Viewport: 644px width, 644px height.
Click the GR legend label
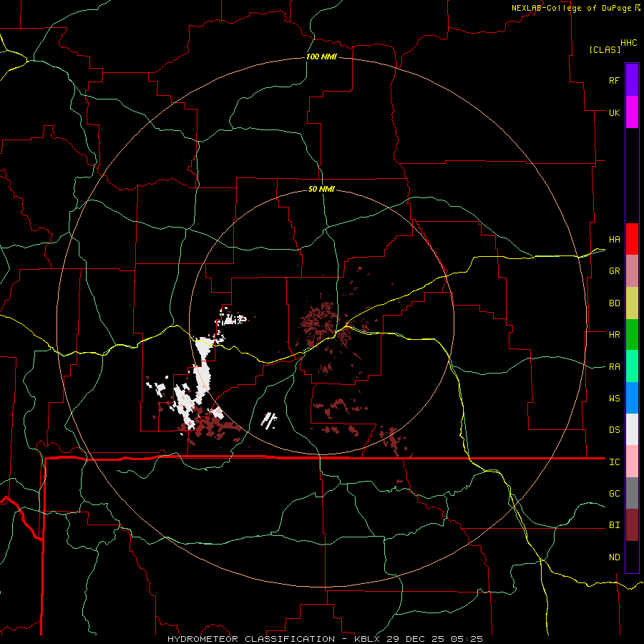tap(614, 271)
